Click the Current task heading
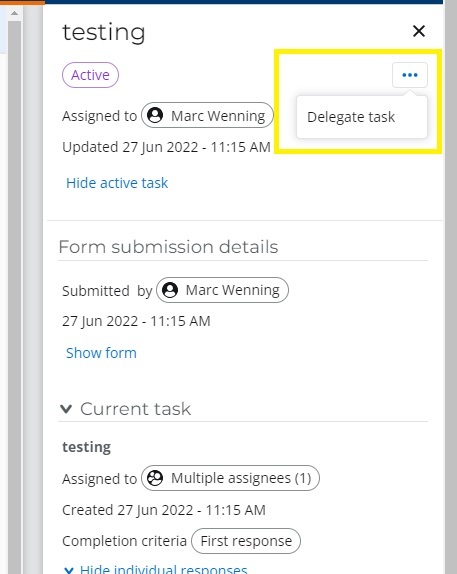 tap(135, 409)
